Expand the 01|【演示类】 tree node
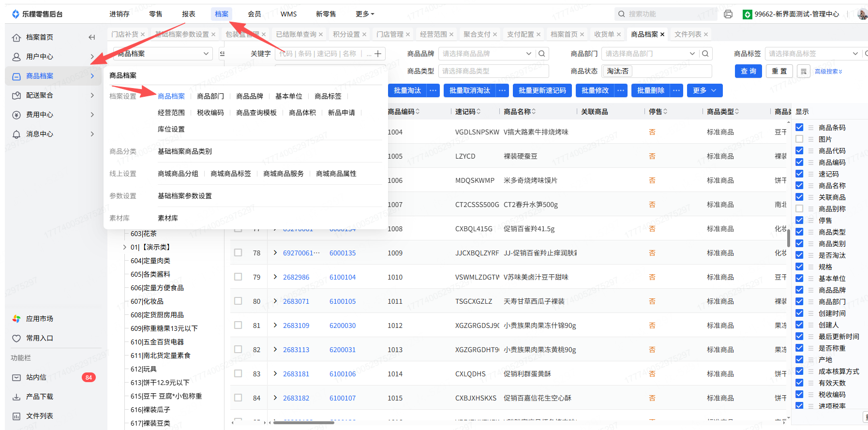 pos(125,247)
